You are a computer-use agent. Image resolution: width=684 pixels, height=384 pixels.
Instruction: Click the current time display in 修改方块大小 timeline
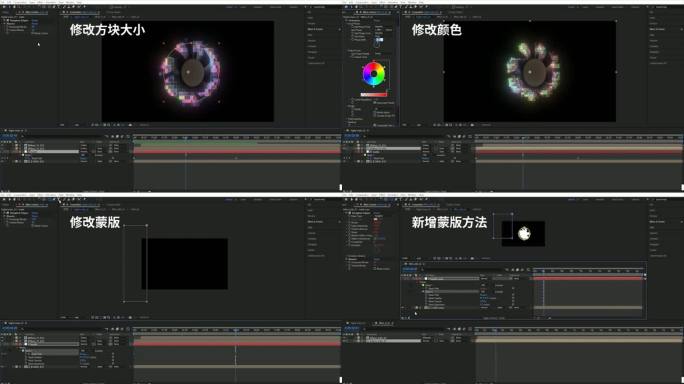(10, 136)
